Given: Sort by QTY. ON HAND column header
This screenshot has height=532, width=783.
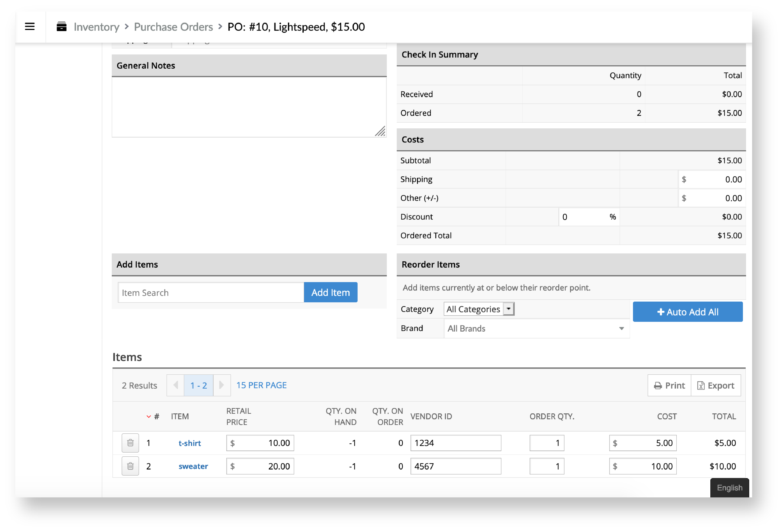Looking at the screenshot, I should 341,417.
